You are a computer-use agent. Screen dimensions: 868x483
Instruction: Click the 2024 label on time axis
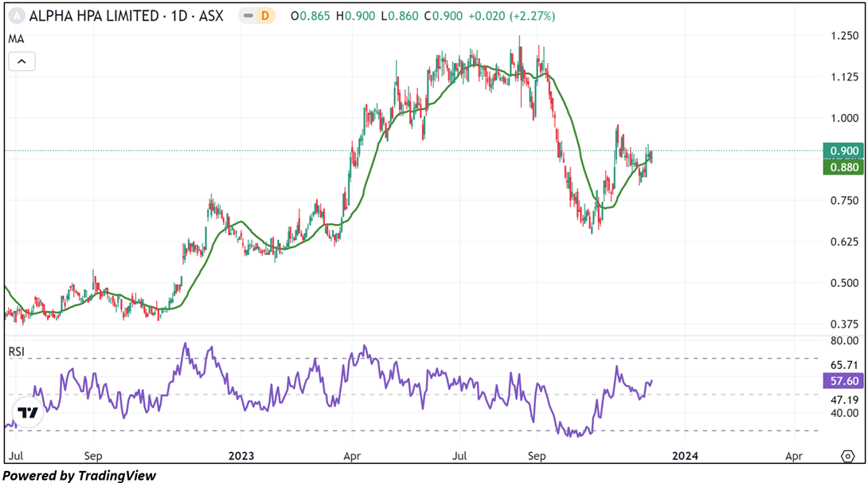point(685,456)
